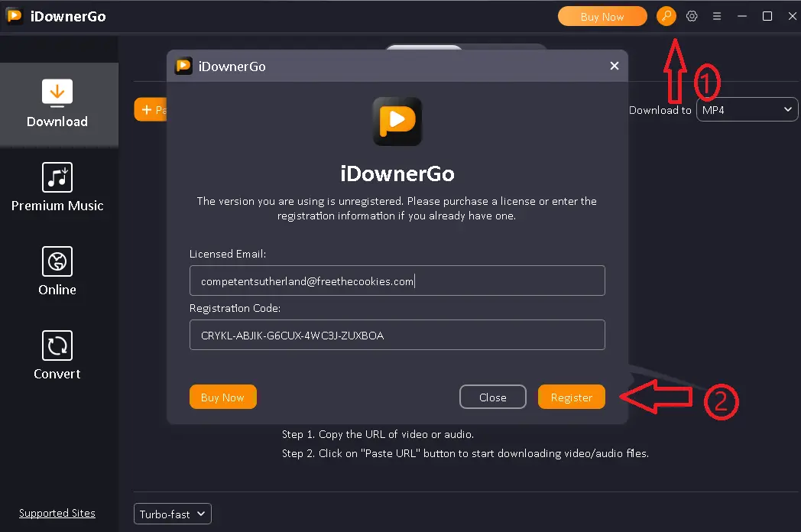The image size is (801, 532).
Task: Click the key-shaped register icon
Action: tap(666, 16)
